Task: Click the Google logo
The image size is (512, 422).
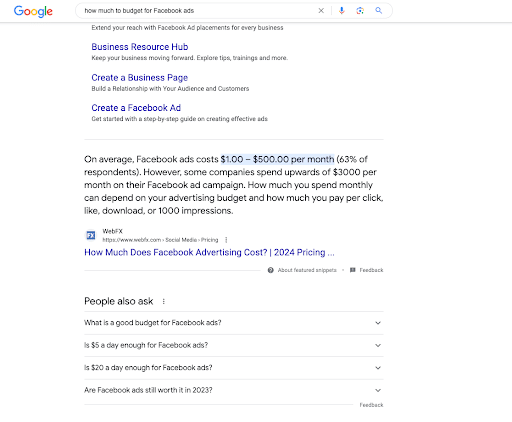Action: point(33,11)
